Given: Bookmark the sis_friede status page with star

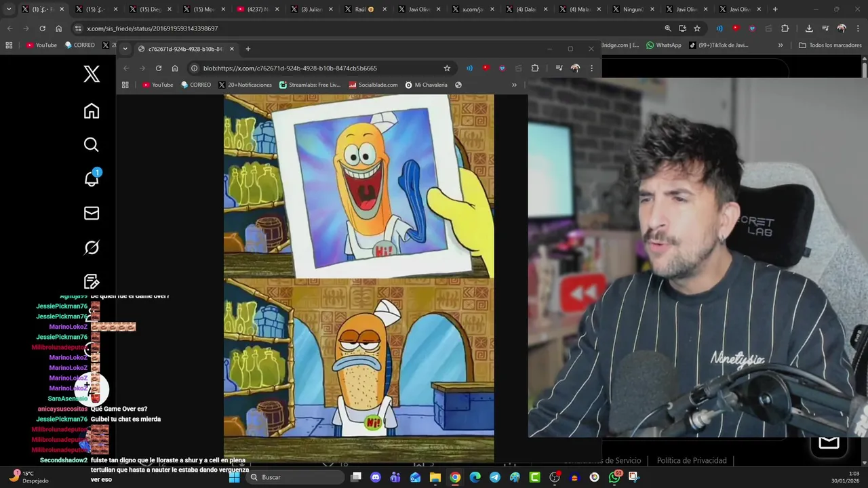Looking at the screenshot, I should [x=697, y=28].
